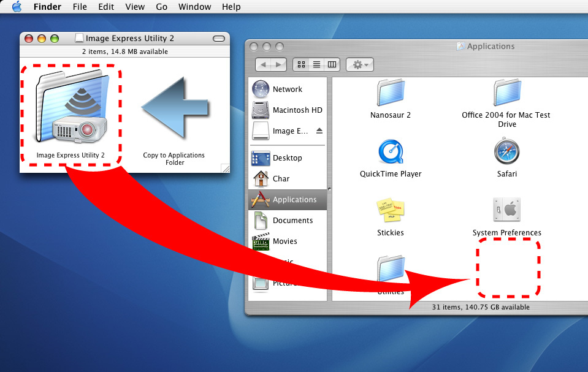The width and height of the screenshot is (588, 372).
Task: Select the System Preferences icon
Action: tap(507, 210)
